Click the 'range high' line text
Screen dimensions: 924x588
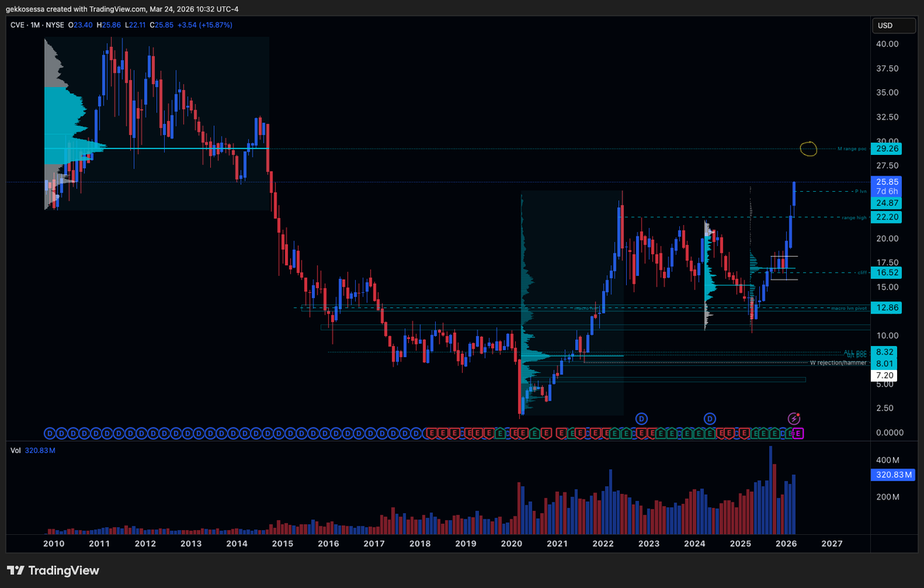click(855, 217)
